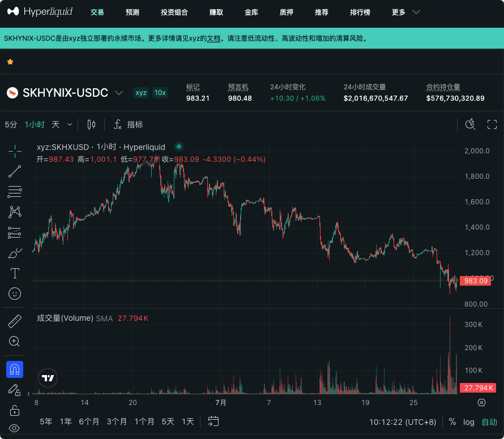Viewport: 504px width, 439px height.
Task: Open the 交易 tab
Action: 97,12
